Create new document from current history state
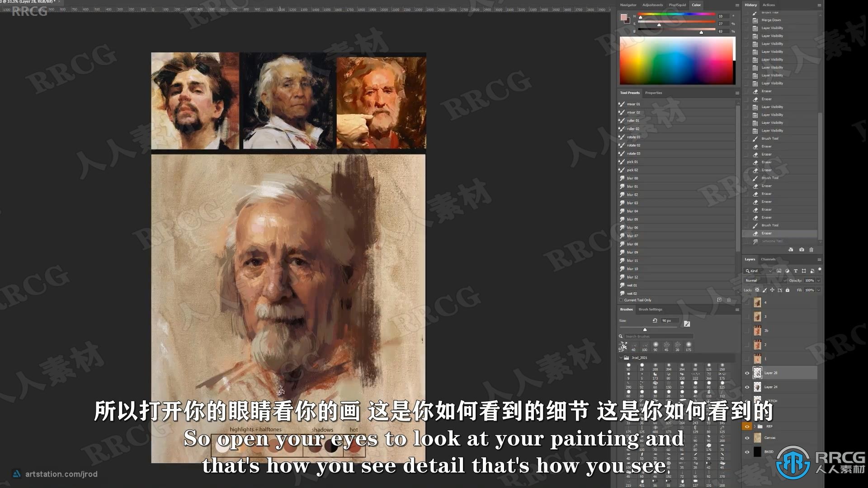This screenshot has height=488, width=868. click(791, 249)
